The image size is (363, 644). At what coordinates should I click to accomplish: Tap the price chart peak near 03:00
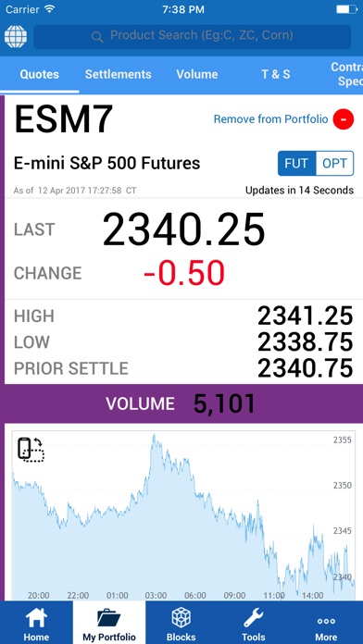pyautogui.click(x=154, y=436)
